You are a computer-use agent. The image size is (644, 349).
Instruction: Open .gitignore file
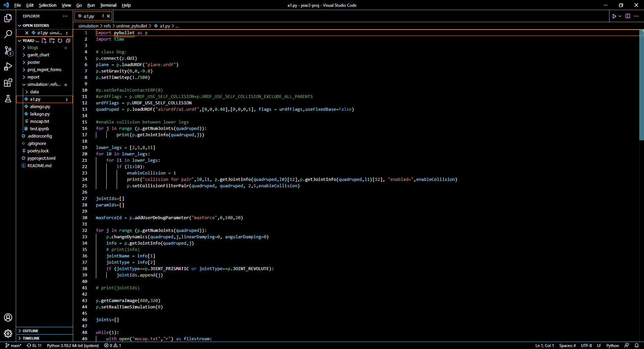[44, 144]
